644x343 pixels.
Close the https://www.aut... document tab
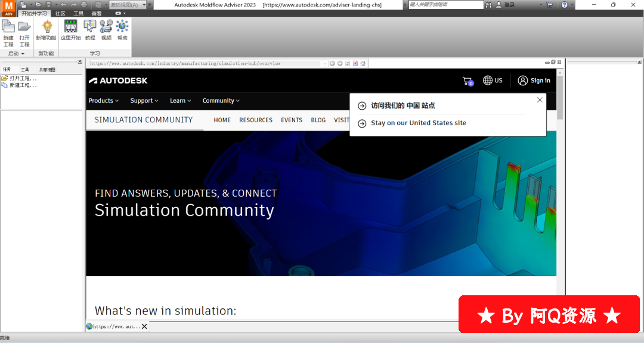pos(144,326)
